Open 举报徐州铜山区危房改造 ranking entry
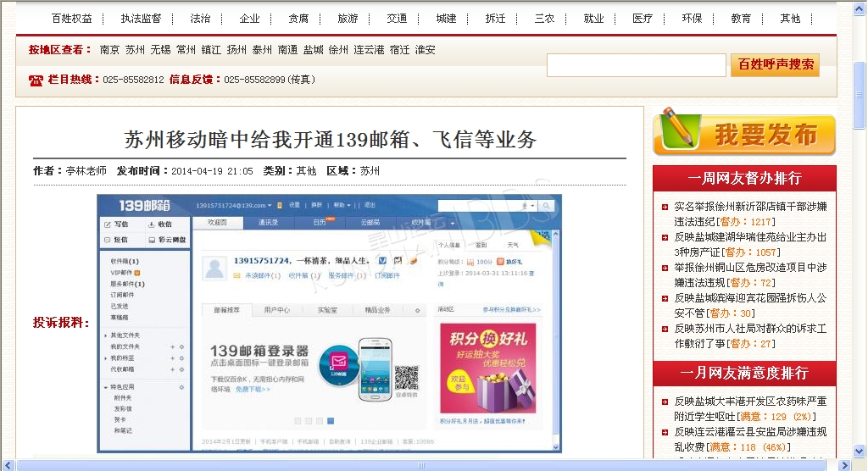Viewport: 868px width, 471px height. click(x=750, y=275)
